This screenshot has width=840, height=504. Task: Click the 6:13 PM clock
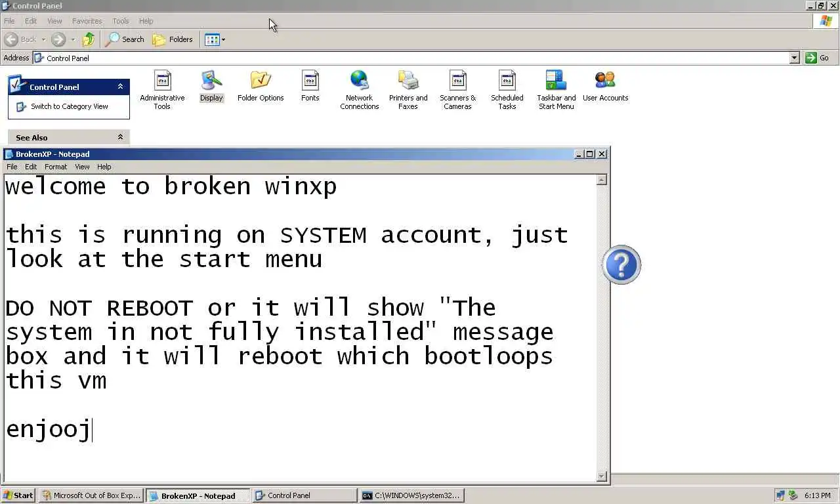[x=817, y=495]
